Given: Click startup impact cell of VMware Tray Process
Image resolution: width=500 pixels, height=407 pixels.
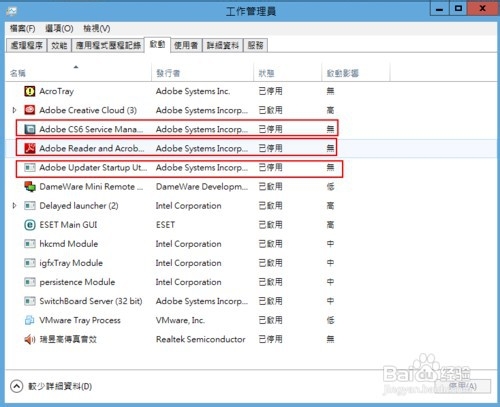Looking at the screenshot, I should click(330, 320).
